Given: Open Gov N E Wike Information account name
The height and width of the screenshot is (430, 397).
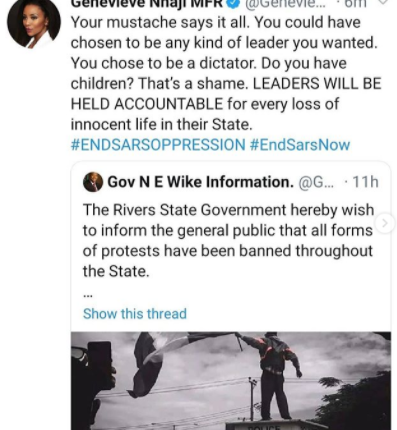Looking at the screenshot, I should tap(201, 182).
